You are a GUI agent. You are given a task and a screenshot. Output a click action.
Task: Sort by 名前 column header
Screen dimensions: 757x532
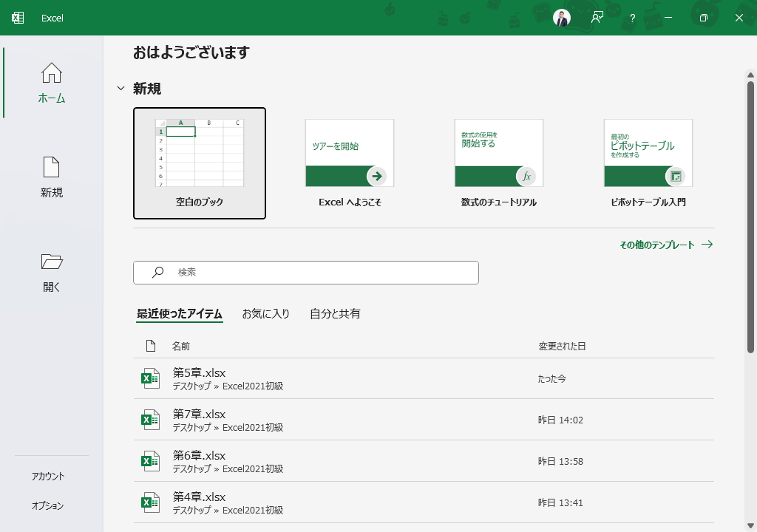tap(181, 346)
